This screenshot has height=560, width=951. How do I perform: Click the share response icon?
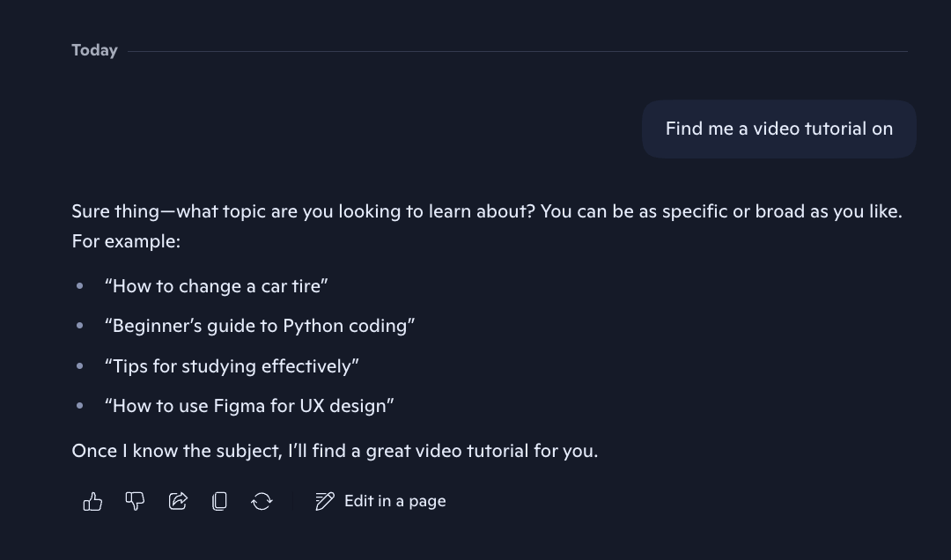[x=178, y=501]
